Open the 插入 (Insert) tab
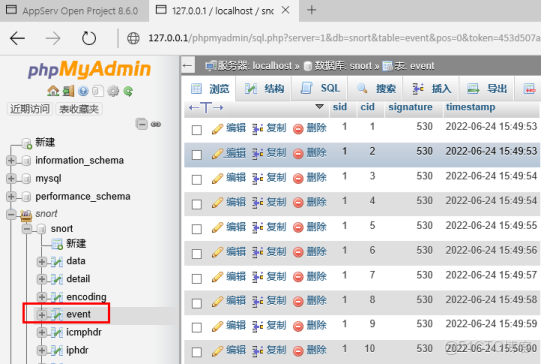Viewport: 542px width, 364px height. pyautogui.click(x=431, y=89)
